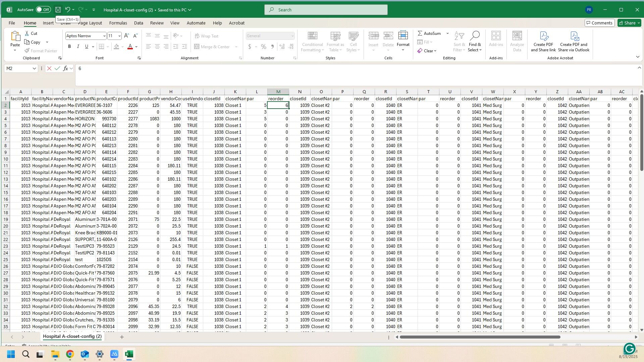Screen dimensions: 644x362
Task: Click the Excel icon in Windows taskbar
Action: pos(129,354)
